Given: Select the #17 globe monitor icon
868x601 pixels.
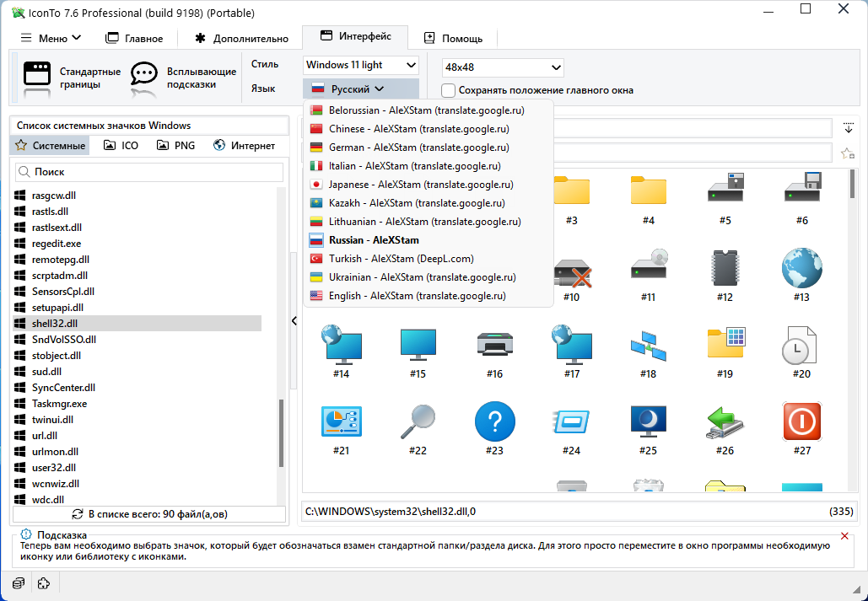Looking at the screenshot, I should [x=571, y=344].
